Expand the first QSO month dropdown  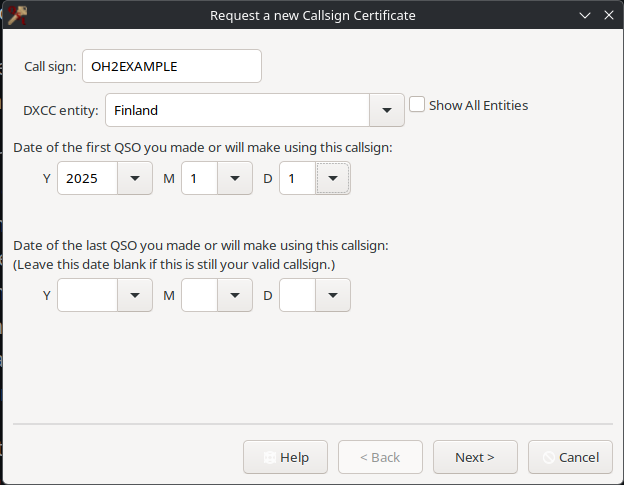click(x=234, y=179)
